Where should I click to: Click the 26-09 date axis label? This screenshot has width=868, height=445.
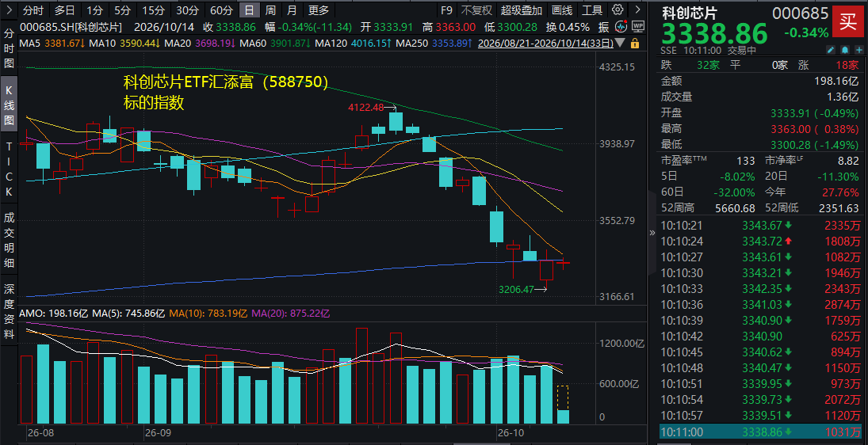157,432
